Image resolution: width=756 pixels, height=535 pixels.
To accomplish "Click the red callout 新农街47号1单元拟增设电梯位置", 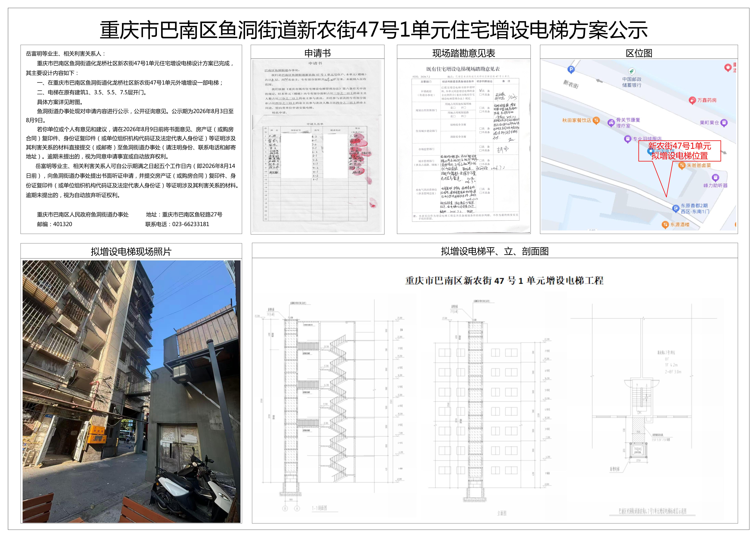I will [x=680, y=151].
